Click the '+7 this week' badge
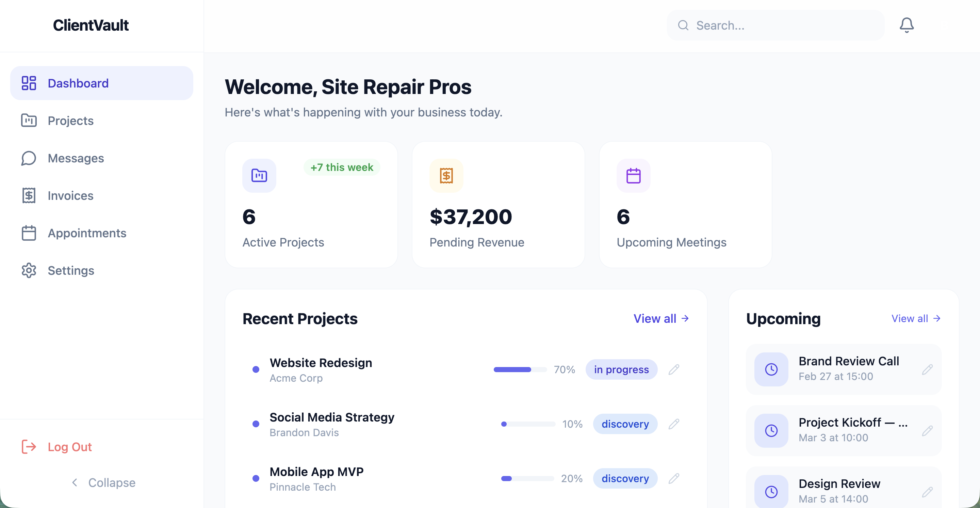 click(342, 167)
